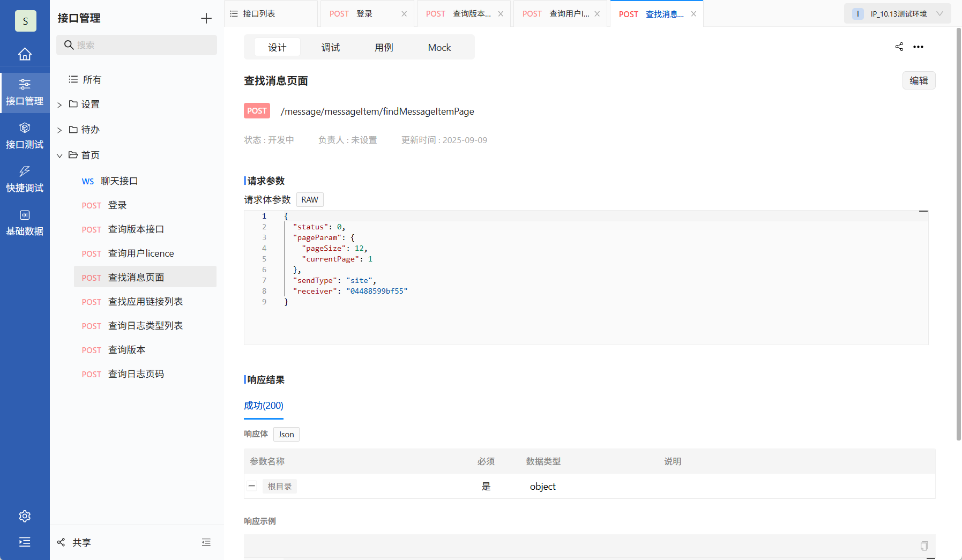Switch to the 登录 tab
The width and height of the screenshot is (962, 560).
coord(367,13)
